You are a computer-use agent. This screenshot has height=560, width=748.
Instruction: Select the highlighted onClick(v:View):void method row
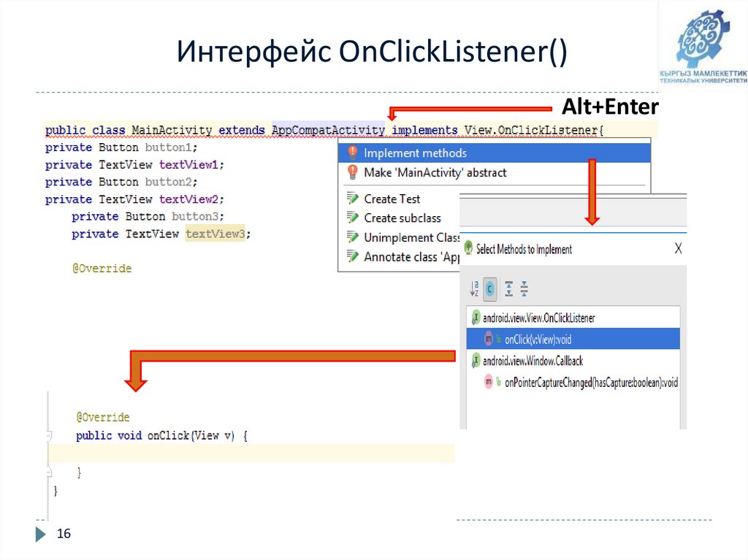(555, 339)
